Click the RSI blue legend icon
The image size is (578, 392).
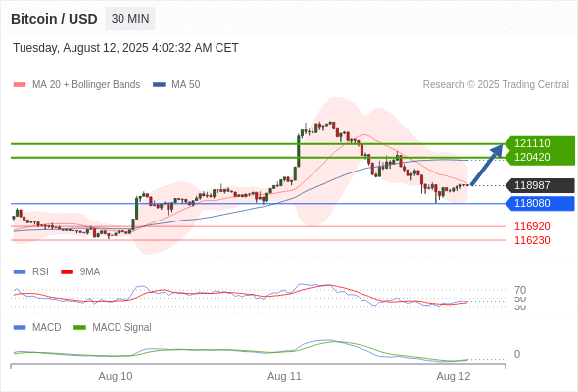click(20, 272)
